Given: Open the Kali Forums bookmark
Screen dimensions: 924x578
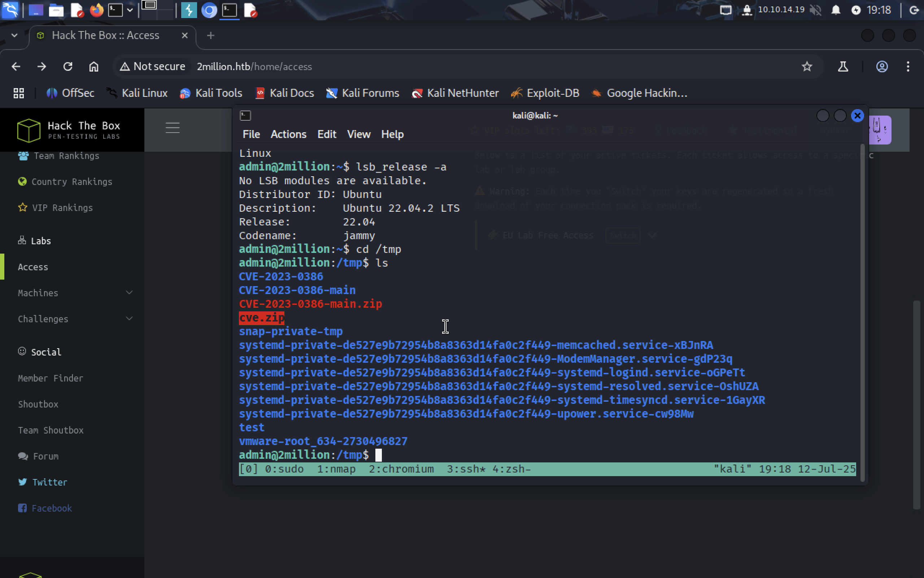Looking at the screenshot, I should click(x=363, y=93).
